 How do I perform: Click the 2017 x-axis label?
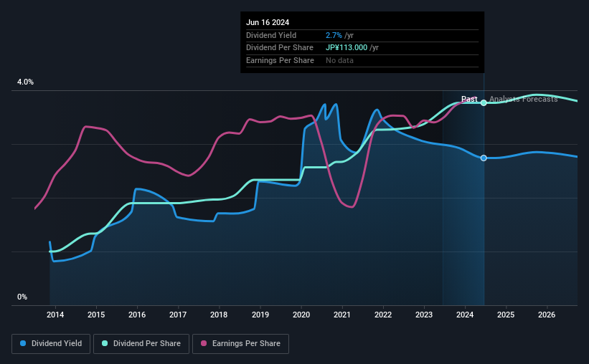[x=178, y=315]
